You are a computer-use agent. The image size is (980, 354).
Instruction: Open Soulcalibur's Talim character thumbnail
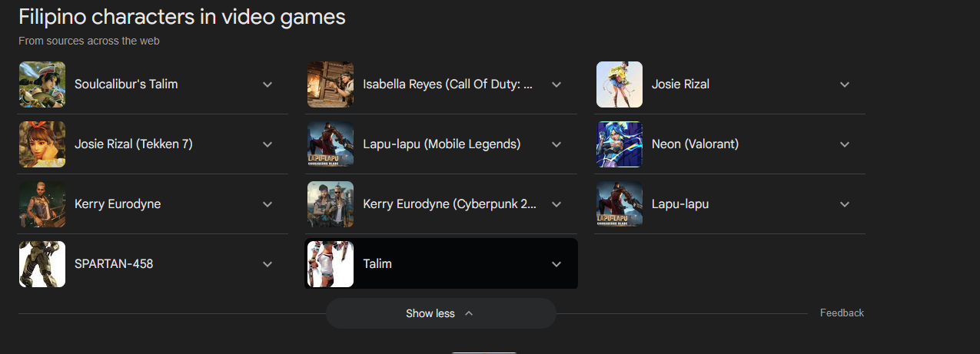tap(42, 84)
